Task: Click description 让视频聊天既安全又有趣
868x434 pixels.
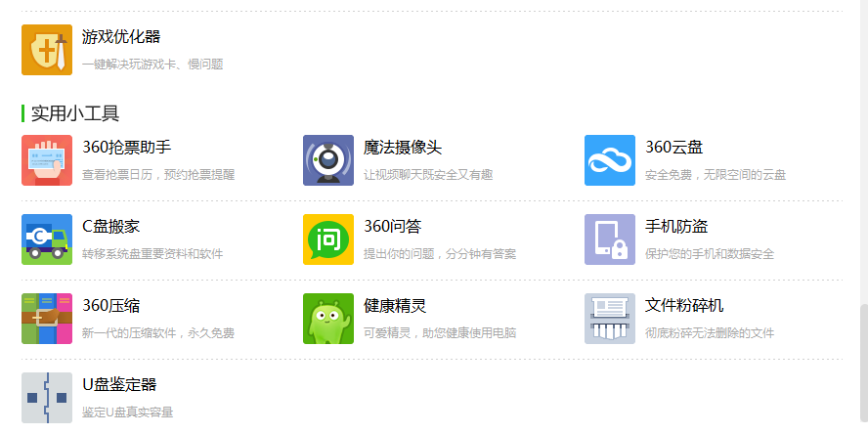Action: tap(428, 175)
